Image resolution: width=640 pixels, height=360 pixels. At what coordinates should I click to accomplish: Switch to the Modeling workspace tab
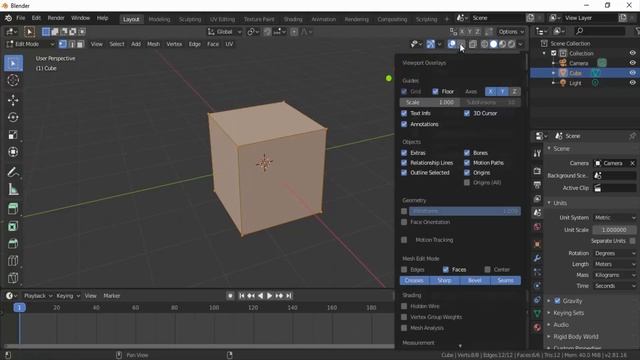(x=159, y=19)
